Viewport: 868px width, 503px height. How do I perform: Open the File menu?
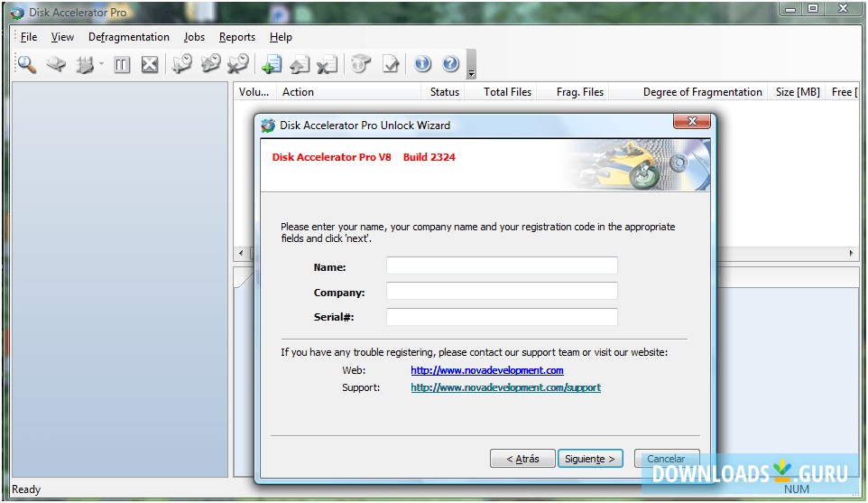click(x=29, y=37)
